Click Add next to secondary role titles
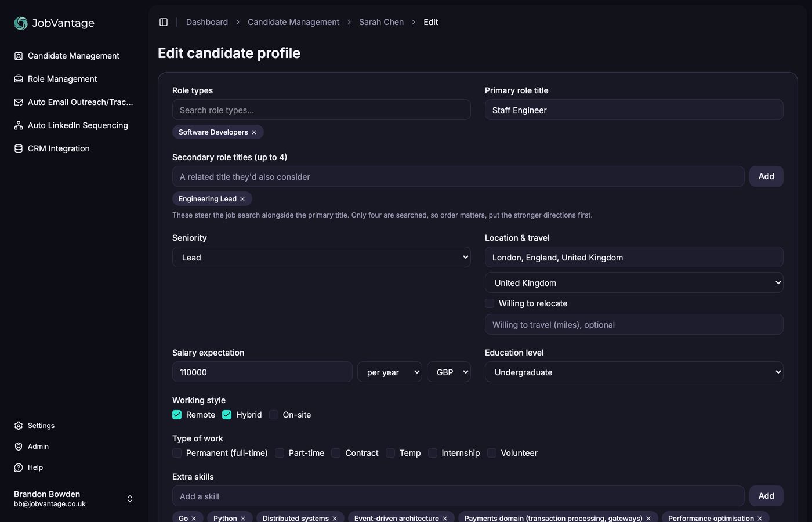812x522 pixels. click(x=766, y=176)
